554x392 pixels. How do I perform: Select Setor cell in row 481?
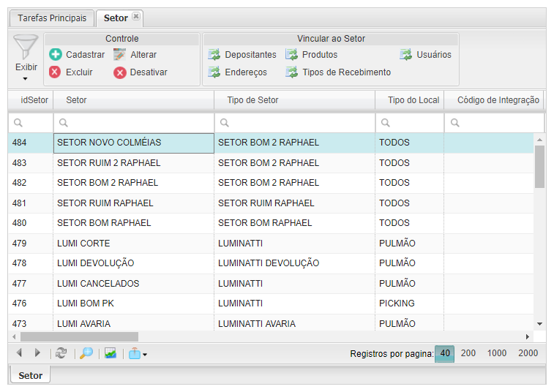click(x=133, y=203)
